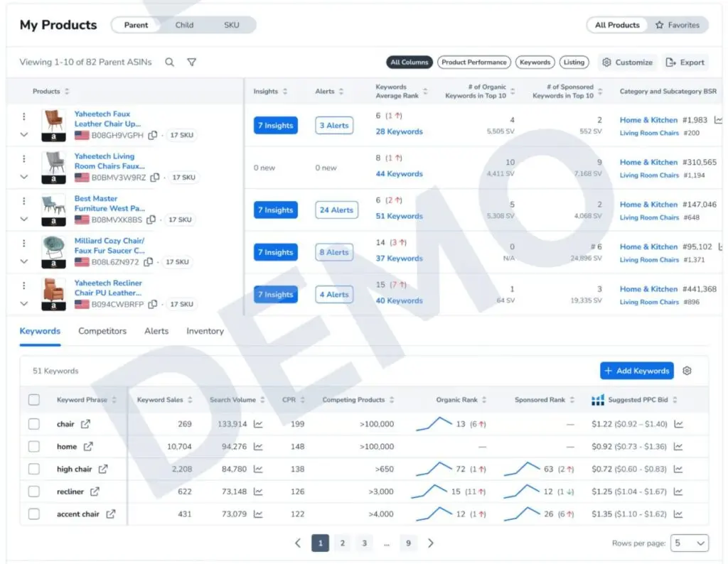Viewport: 728px width, 564px height.
Task: Click the search magnifier icon beside Parent ASINs
Action: coord(169,63)
